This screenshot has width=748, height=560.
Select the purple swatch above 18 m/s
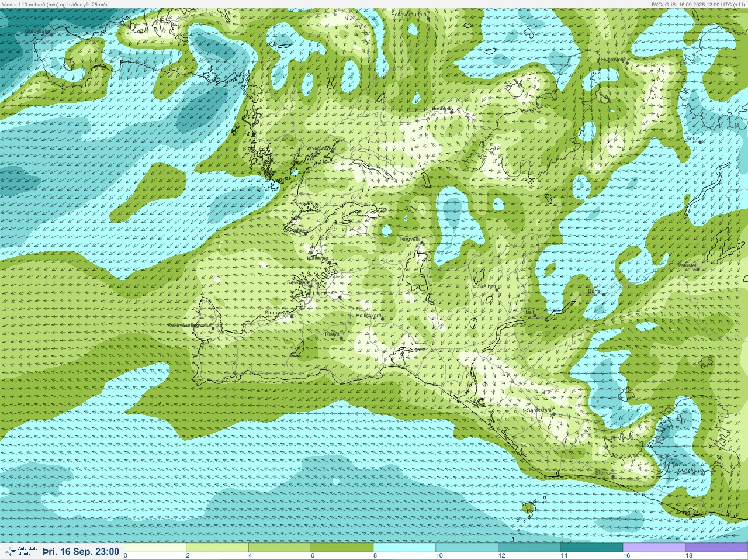click(716, 548)
